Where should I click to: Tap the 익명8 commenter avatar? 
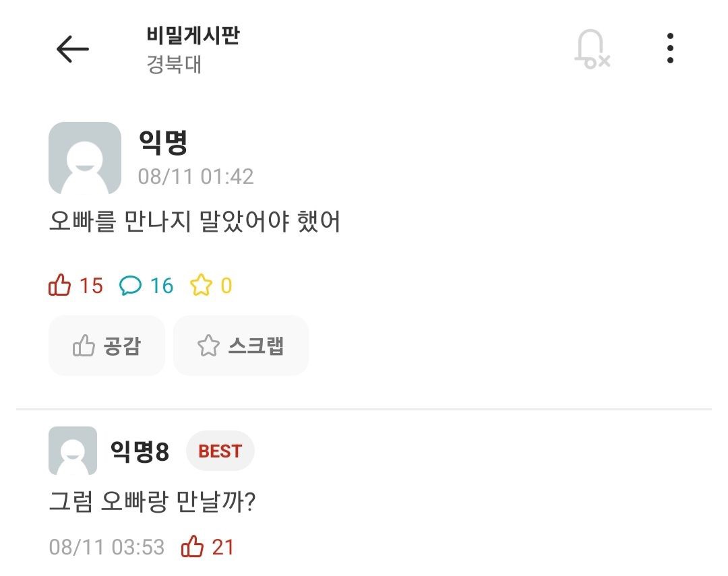pos(73,451)
